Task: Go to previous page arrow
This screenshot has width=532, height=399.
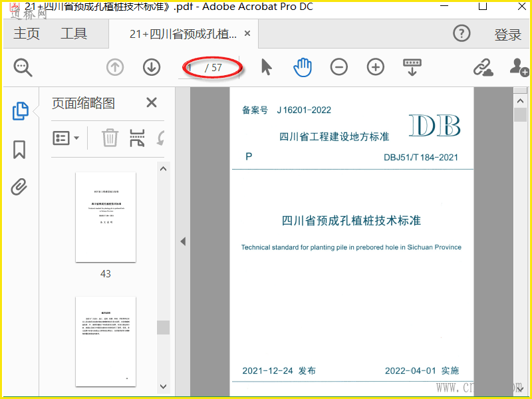Action: pos(115,67)
